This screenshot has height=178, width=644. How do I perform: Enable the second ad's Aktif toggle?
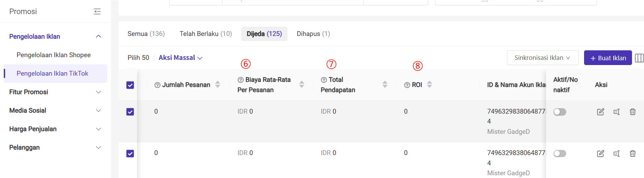(x=560, y=154)
